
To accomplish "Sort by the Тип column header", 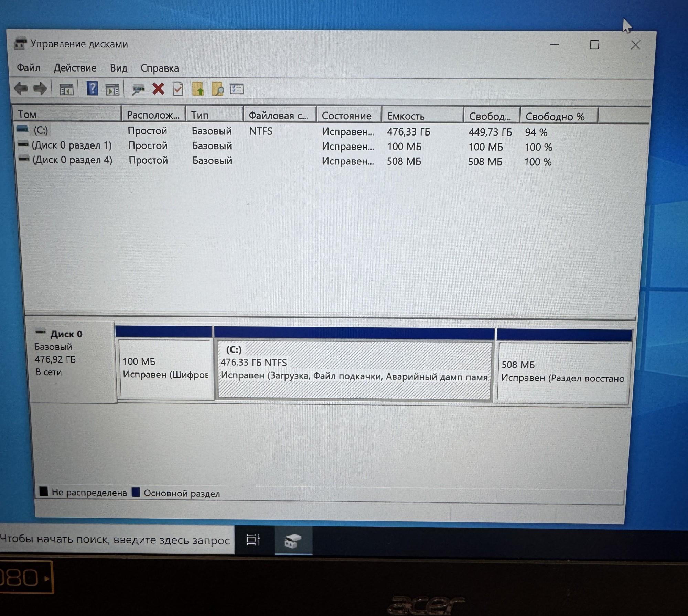I will click(x=214, y=115).
